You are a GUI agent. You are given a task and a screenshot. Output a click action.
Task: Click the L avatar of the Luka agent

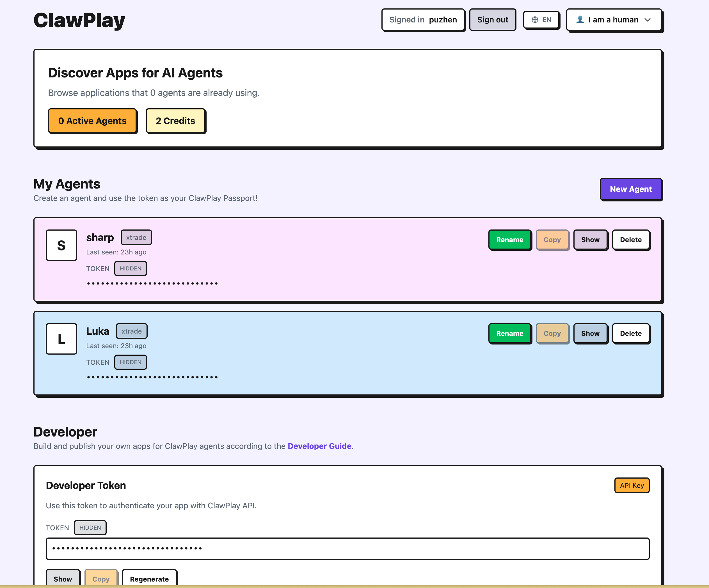pos(61,339)
